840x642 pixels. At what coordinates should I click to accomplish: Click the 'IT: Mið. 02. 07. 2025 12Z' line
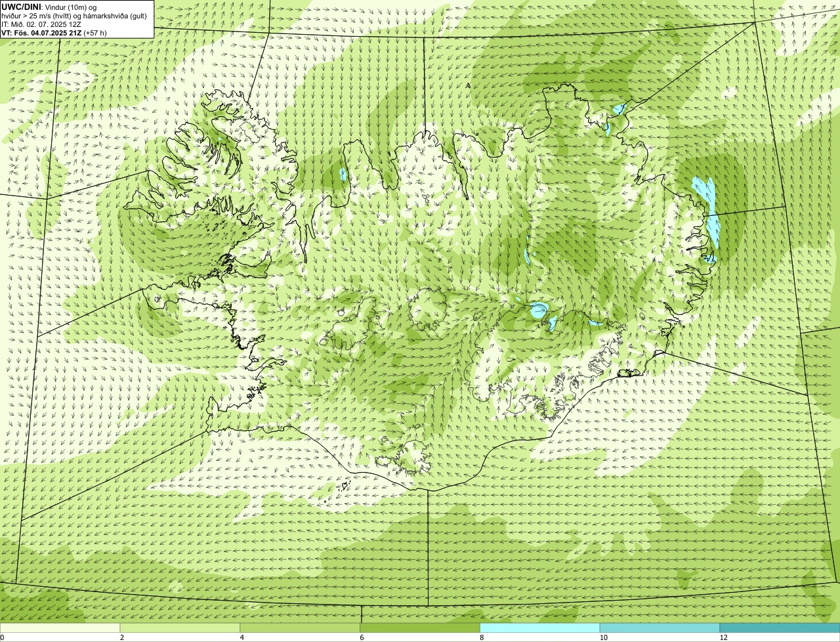pyautogui.click(x=41, y=24)
